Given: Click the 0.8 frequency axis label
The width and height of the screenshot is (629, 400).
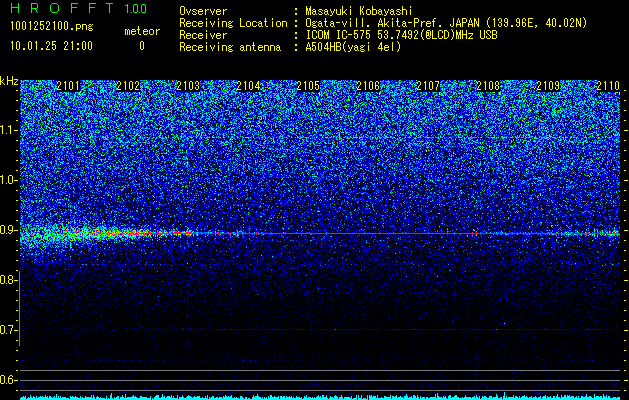Looking at the screenshot, I should (x=9, y=280).
